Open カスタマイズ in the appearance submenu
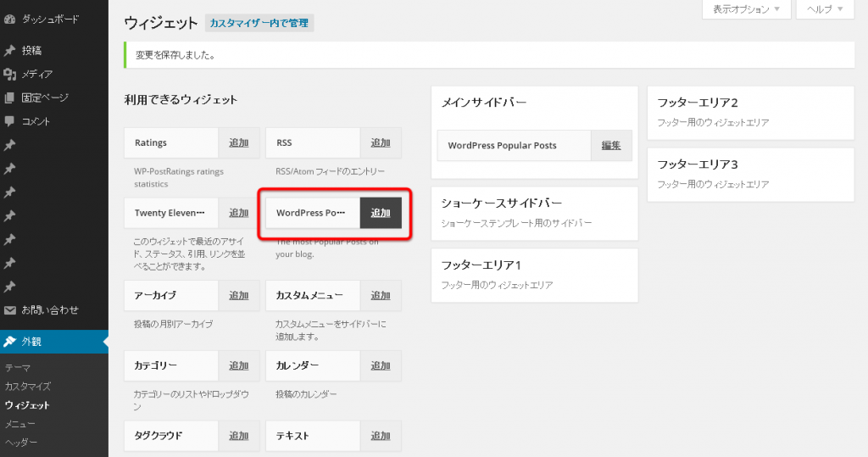 tap(28, 387)
